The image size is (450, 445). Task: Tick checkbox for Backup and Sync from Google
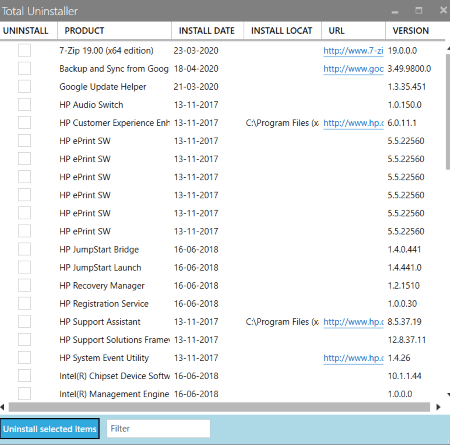point(24,68)
